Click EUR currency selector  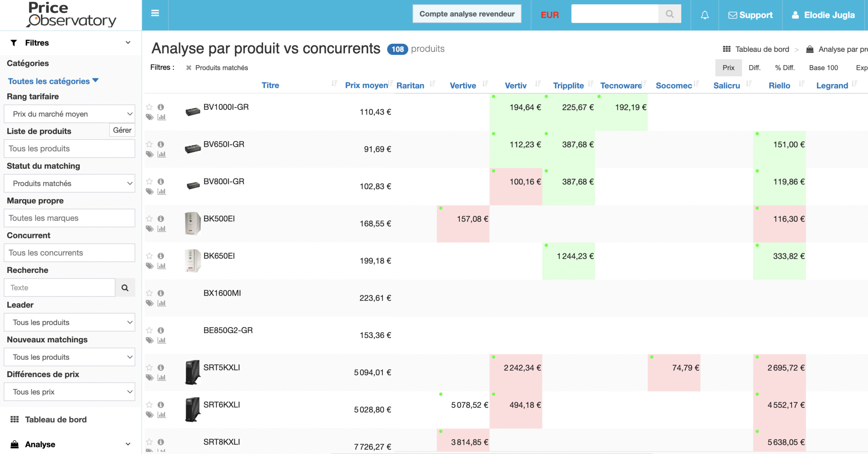point(550,15)
